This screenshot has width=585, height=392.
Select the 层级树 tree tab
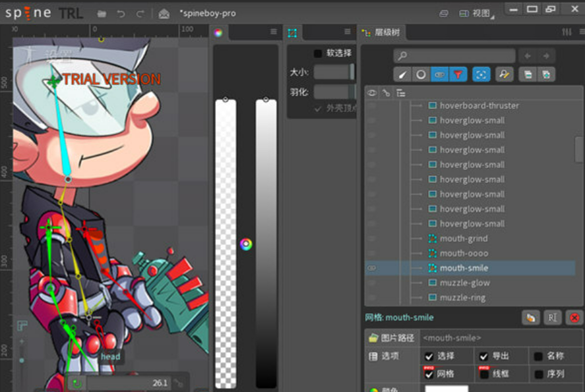[x=382, y=32]
